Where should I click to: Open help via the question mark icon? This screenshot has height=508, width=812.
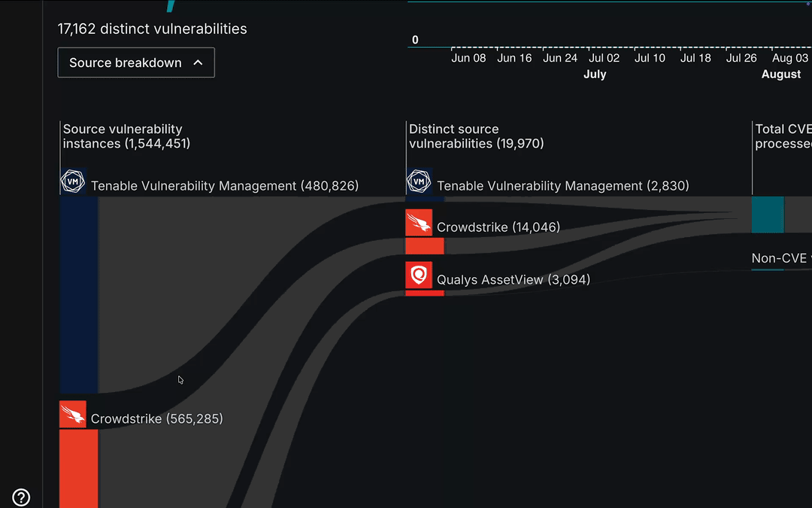(21, 497)
